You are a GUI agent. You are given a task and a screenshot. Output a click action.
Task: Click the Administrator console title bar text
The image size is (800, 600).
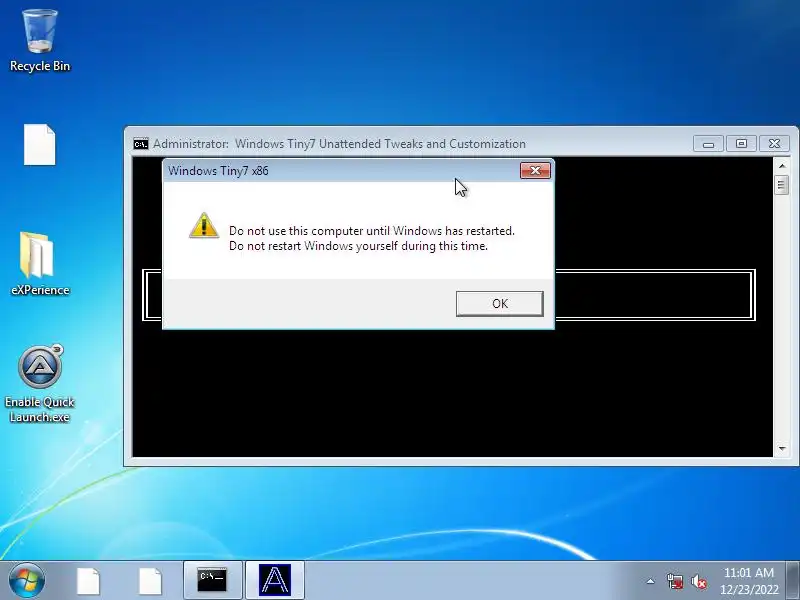point(339,144)
